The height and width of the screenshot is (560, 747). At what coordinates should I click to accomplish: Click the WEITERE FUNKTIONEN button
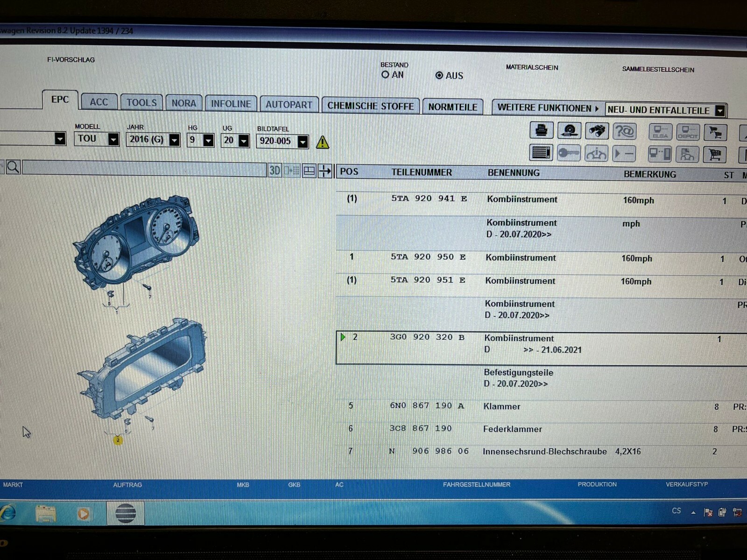tap(547, 108)
